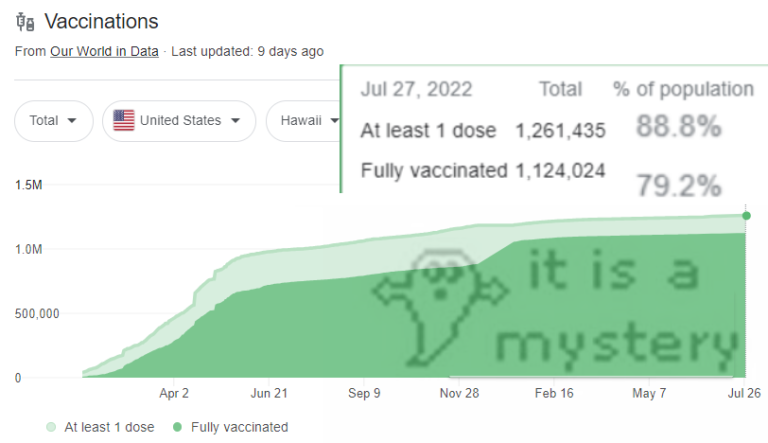Open the Total metric dropdown
The image size is (768, 443).
click(54, 121)
